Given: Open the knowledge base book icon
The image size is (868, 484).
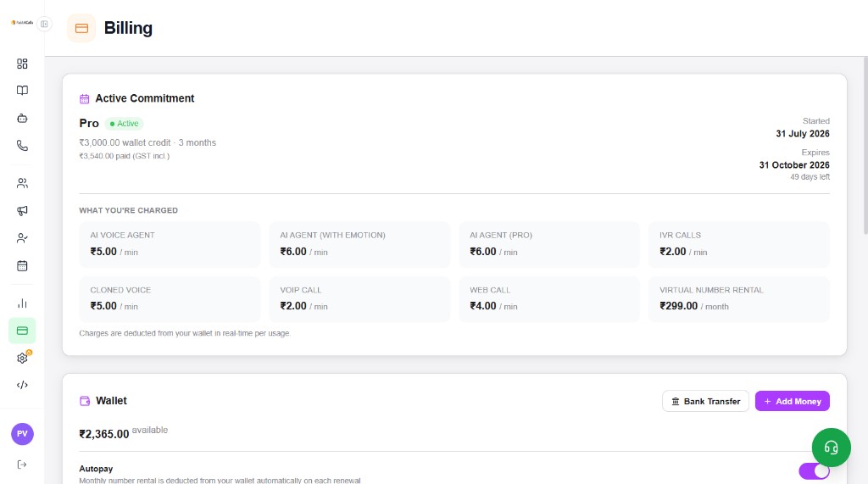Looking at the screenshot, I should click(22, 90).
